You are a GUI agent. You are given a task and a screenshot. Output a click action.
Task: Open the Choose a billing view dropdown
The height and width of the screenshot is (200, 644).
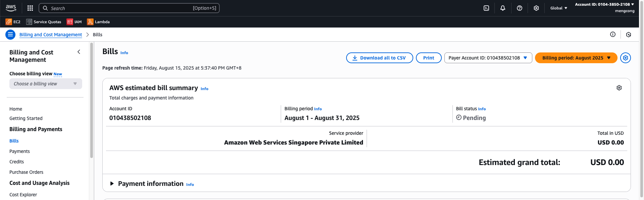click(x=46, y=84)
